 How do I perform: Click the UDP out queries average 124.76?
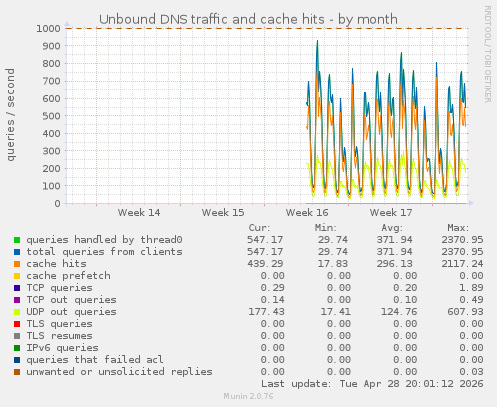click(x=399, y=312)
